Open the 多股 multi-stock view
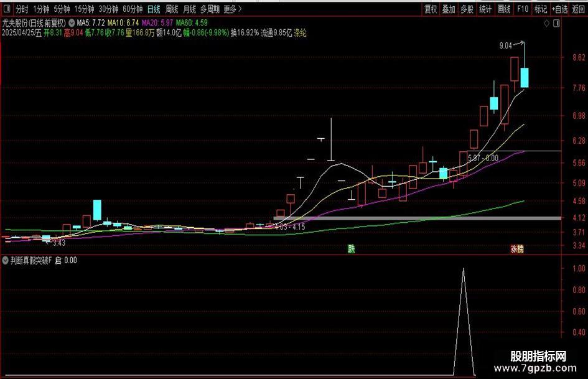This screenshot has width=588, height=379. pos(467,9)
